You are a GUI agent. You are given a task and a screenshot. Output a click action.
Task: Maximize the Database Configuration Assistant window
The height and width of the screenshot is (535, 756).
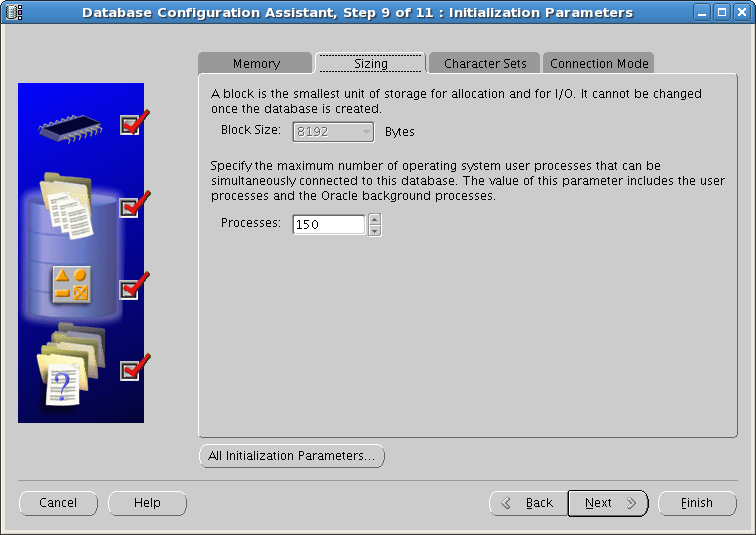(722, 12)
